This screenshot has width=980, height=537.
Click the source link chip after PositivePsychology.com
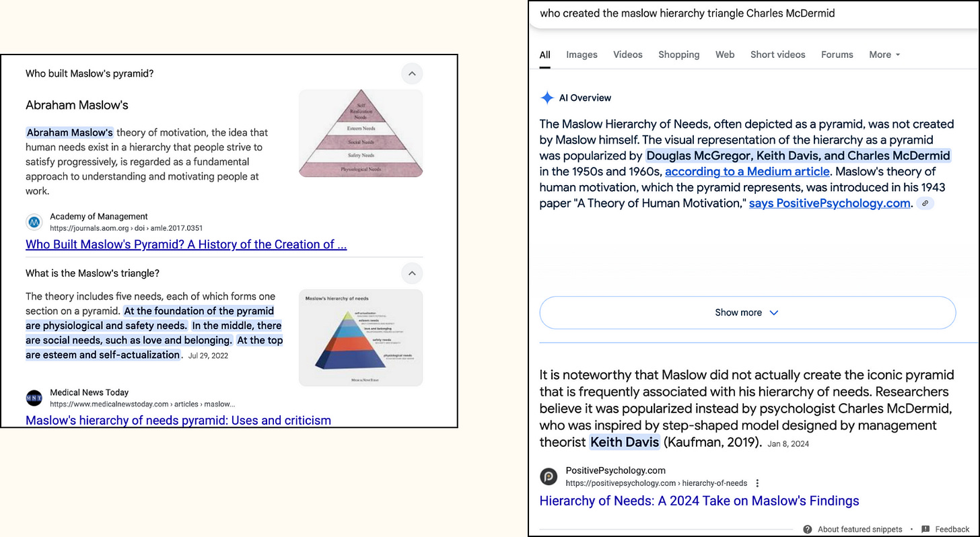coord(925,203)
